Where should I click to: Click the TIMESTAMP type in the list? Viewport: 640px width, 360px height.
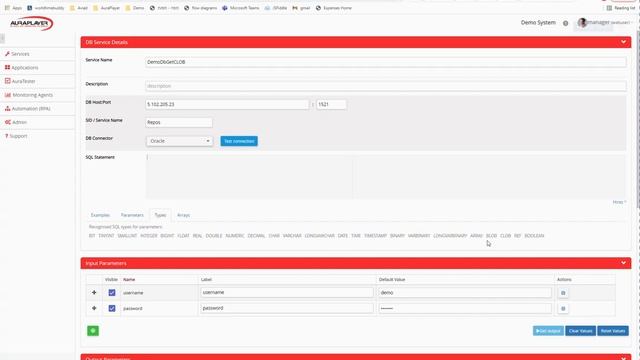pos(375,236)
